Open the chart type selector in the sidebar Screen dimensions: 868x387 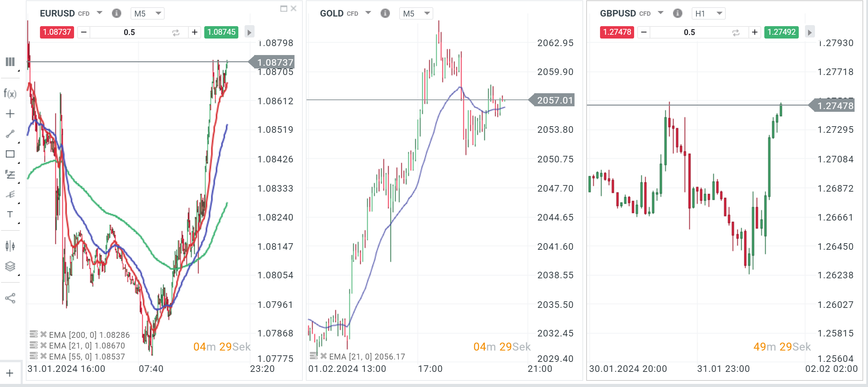coord(10,62)
